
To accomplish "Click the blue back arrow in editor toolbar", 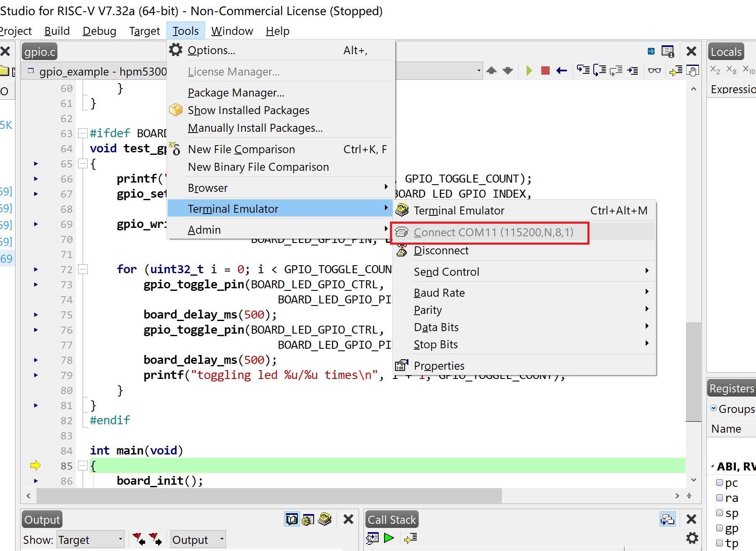I will pos(561,71).
